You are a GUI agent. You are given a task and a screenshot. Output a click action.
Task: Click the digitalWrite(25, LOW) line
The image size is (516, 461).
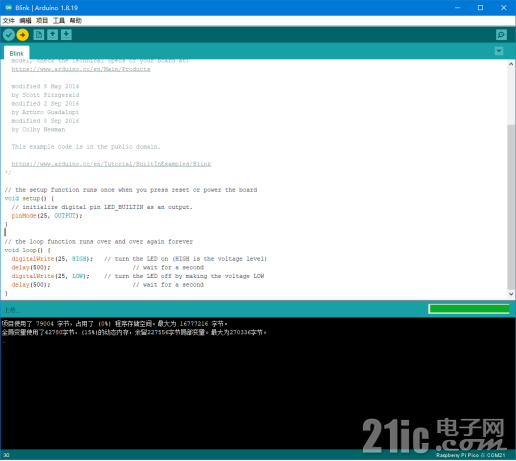(x=50, y=276)
